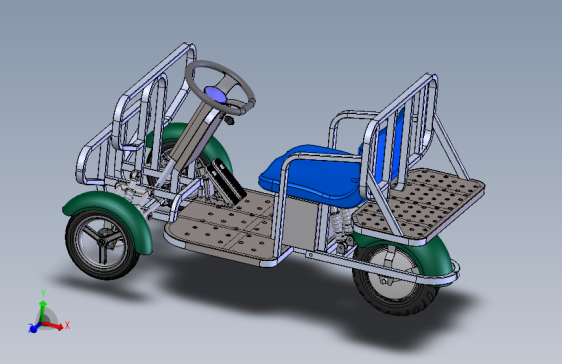This screenshot has width=562, height=364.
Task: Click the red X axis of the triad
Action: 54,325
